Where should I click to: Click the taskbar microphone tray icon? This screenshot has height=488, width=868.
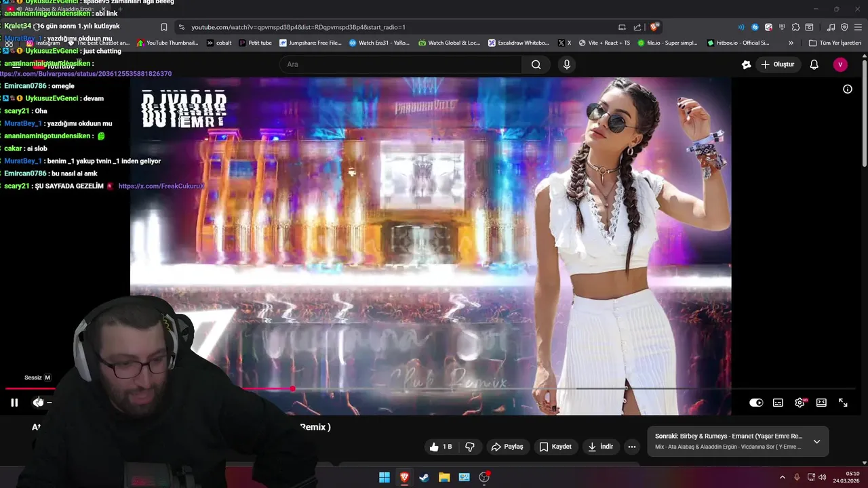tap(797, 477)
